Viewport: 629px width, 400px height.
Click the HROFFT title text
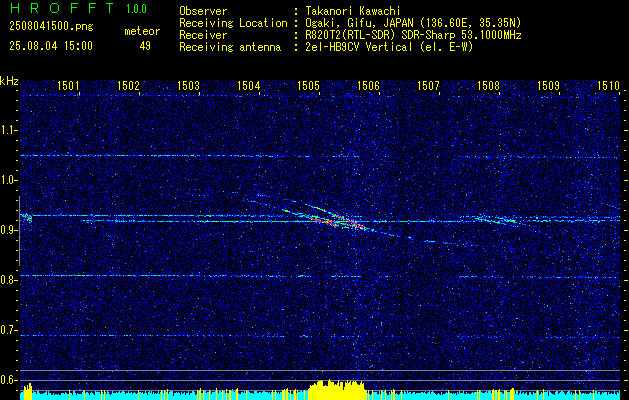[61, 8]
